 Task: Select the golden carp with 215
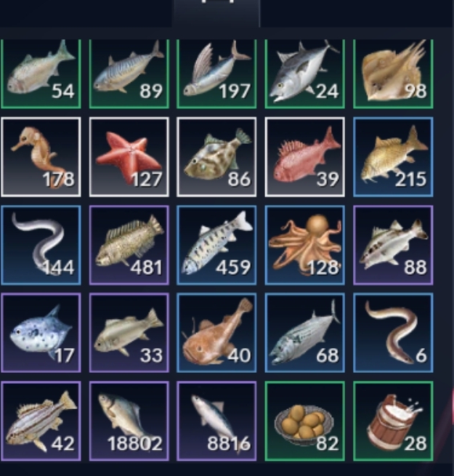tap(393, 157)
